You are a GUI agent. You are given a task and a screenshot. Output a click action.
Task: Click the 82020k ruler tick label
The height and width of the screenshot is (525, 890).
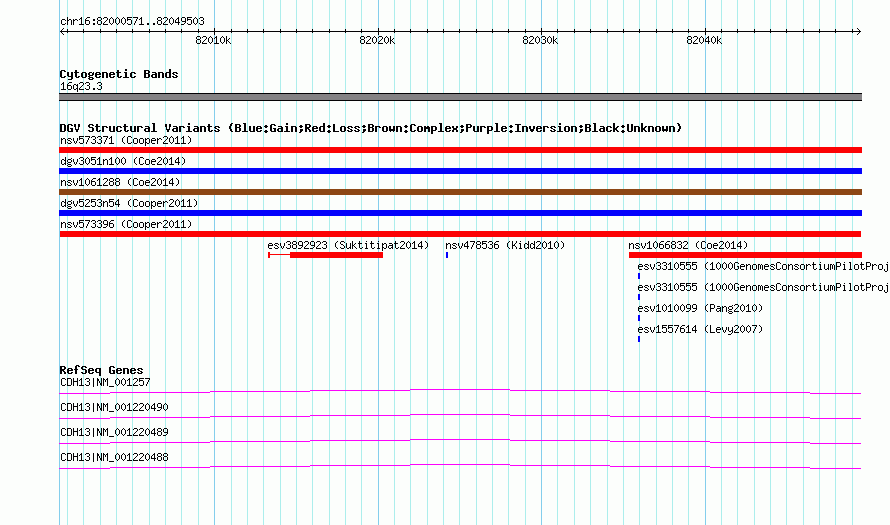(377, 40)
